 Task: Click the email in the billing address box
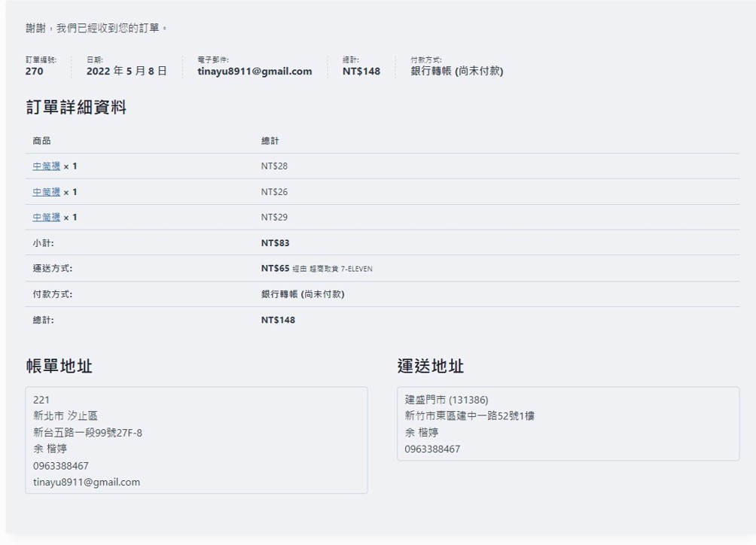[x=87, y=483]
